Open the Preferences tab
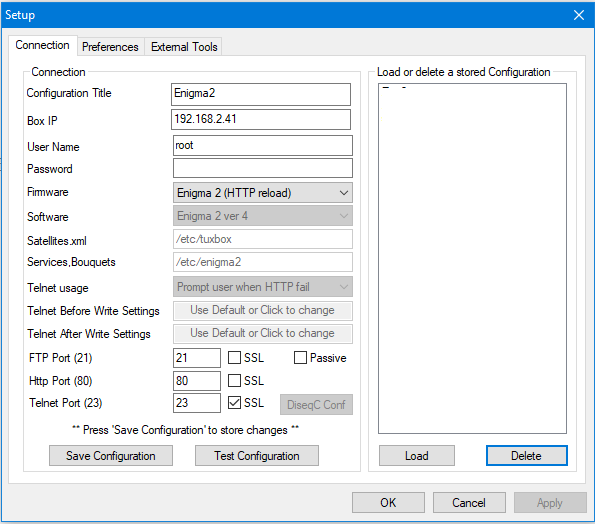The height and width of the screenshot is (524, 595). pos(110,47)
